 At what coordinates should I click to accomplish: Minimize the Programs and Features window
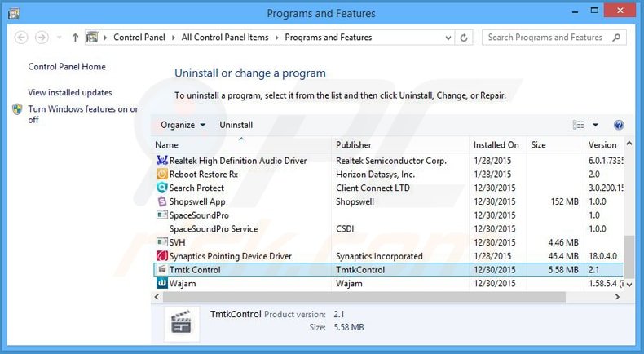pyautogui.click(x=576, y=12)
